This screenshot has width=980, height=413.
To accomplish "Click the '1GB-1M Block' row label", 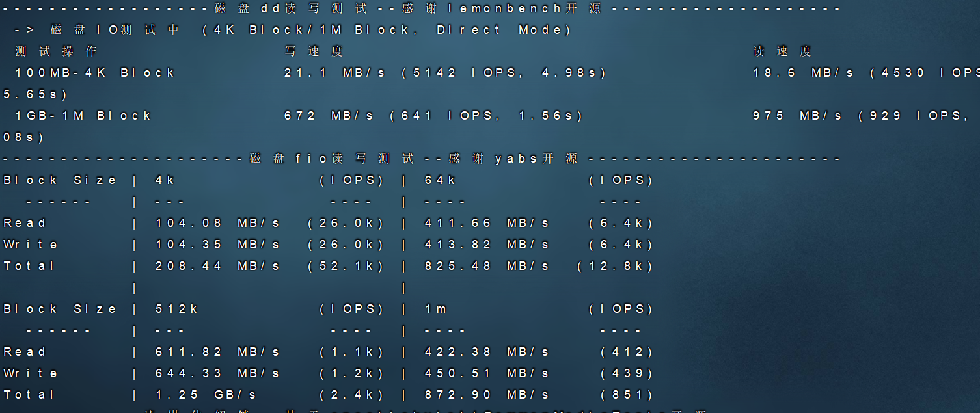I will (83, 116).
